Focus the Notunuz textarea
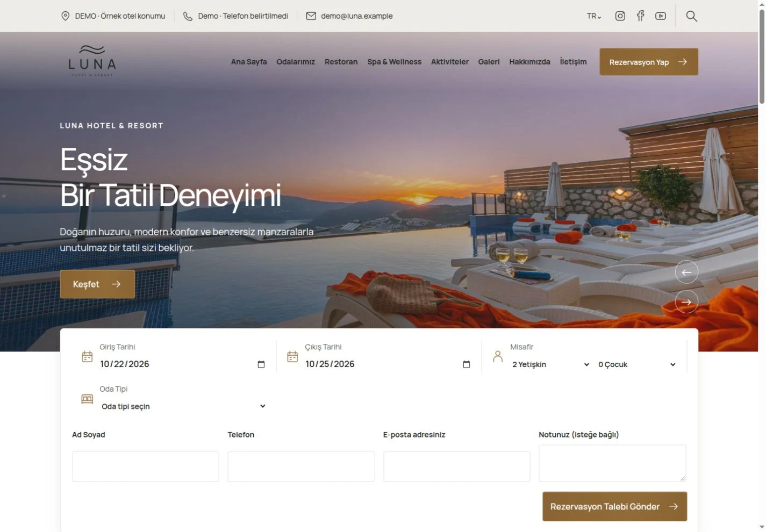Screen dimensions: 766x532 click(613, 463)
